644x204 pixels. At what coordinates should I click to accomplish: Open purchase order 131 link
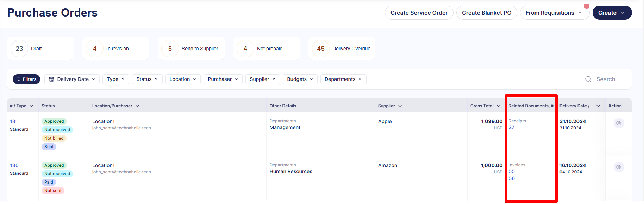(14, 121)
